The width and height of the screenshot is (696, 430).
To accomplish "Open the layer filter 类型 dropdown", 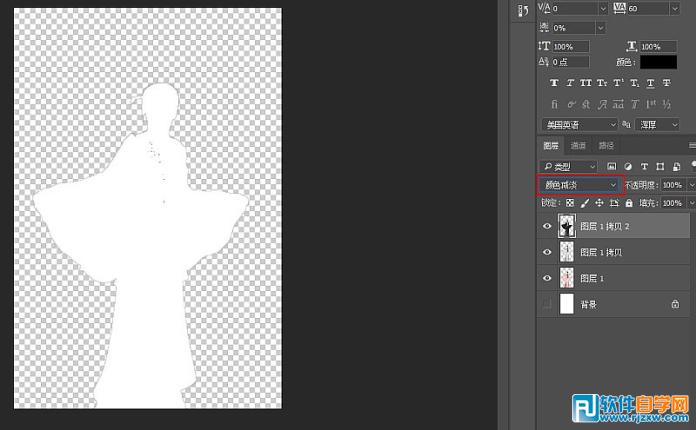I will click(x=569, y=166).
